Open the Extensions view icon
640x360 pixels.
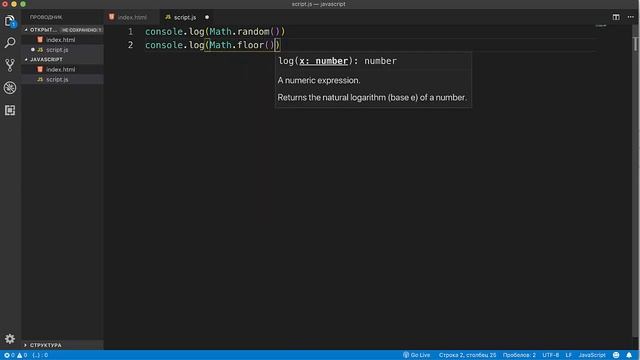(x=10, y=110)
